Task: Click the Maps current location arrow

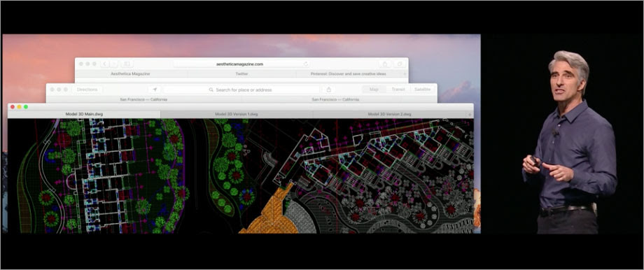Action: (x=155, y=90)
